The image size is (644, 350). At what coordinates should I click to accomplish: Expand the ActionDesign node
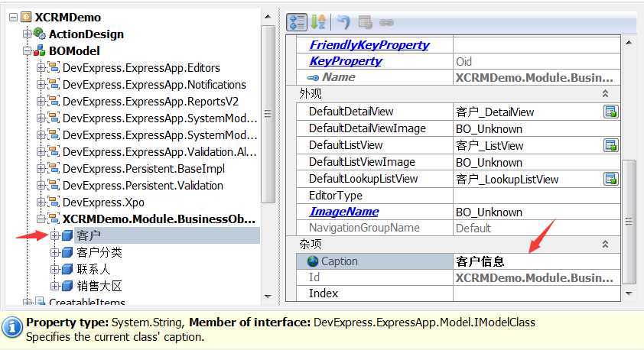pos(27,34)
